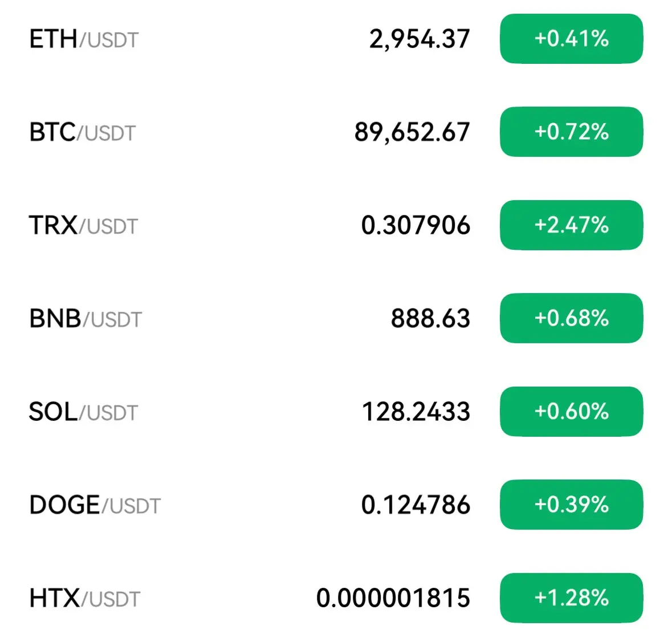
Task: Open the DOGE/USDT trading pair
Action: [95, 505]
